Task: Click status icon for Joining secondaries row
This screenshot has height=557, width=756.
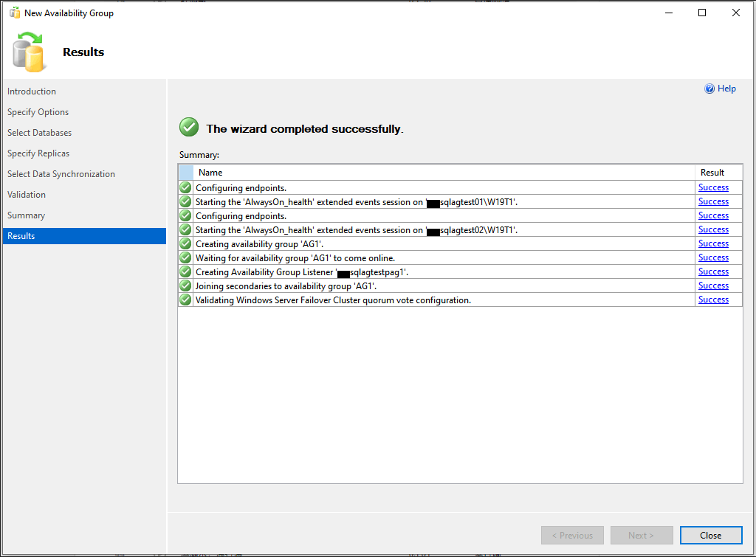Action: click(x=185, y=286)
